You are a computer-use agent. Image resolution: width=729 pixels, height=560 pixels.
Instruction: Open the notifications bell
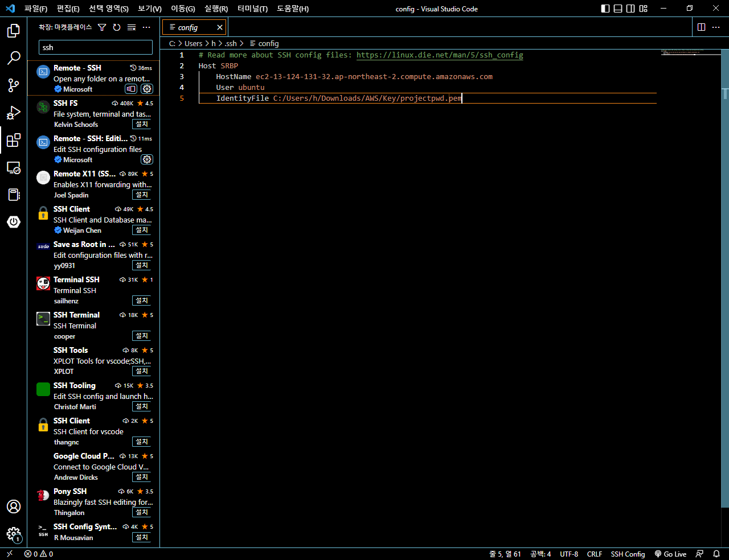point(716,554)
